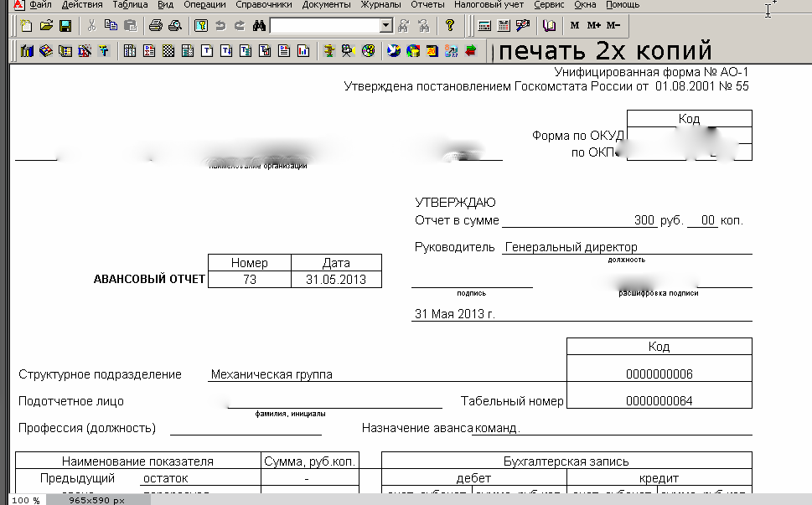Click the binoculars search icon

(259, 26)
